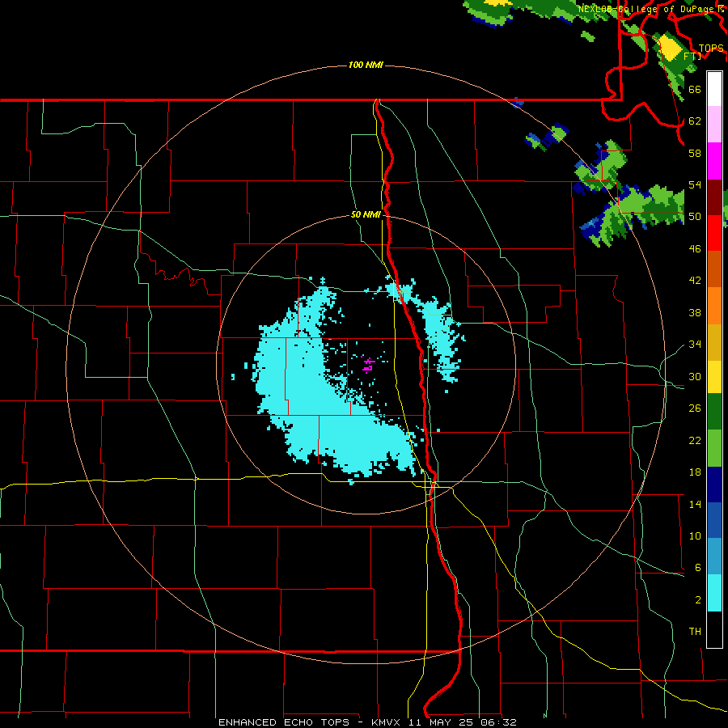Image resolution: width=728 pixels, height=728 pixels.
Task: Click the 54 value on the legend scale
Action: (x=695, y=184)
